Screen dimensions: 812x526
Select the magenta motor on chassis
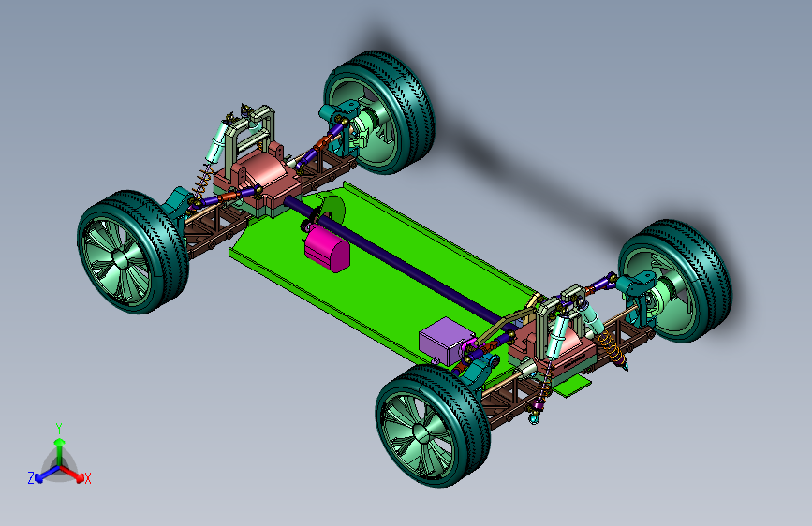(327, 250)
